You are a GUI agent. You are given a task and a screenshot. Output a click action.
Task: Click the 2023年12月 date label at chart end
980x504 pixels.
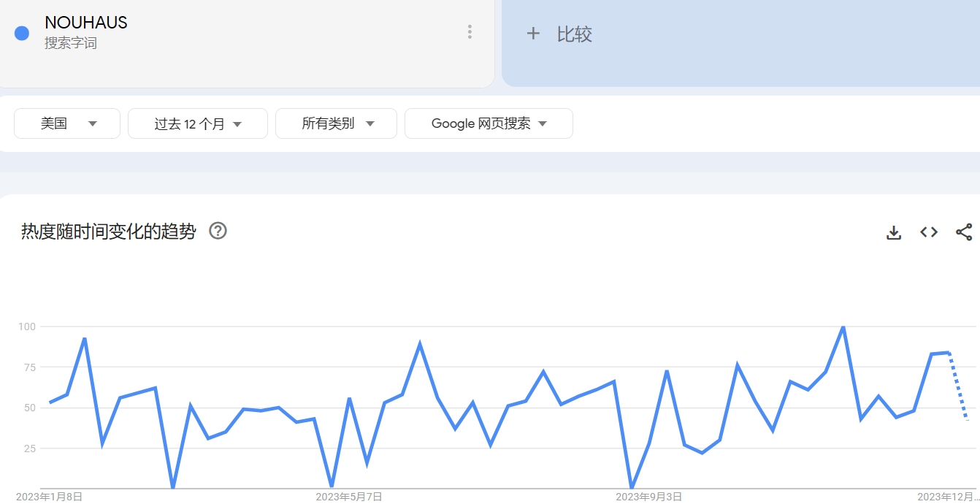[x=948, y=497]
